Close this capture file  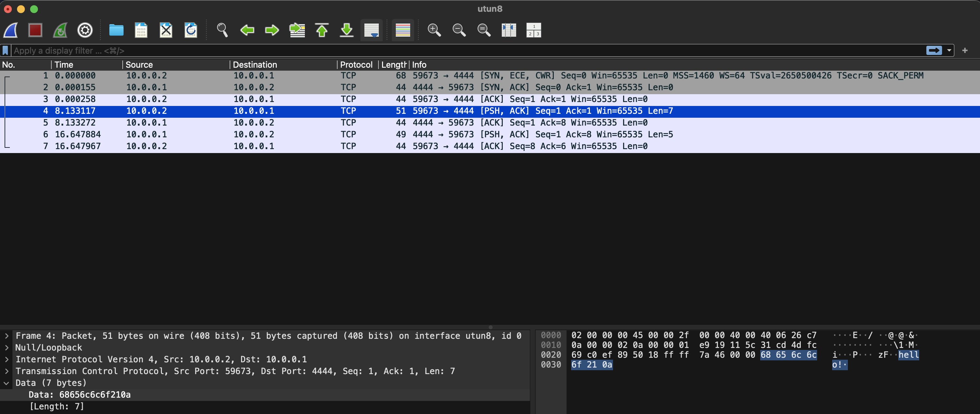(166, 30)
